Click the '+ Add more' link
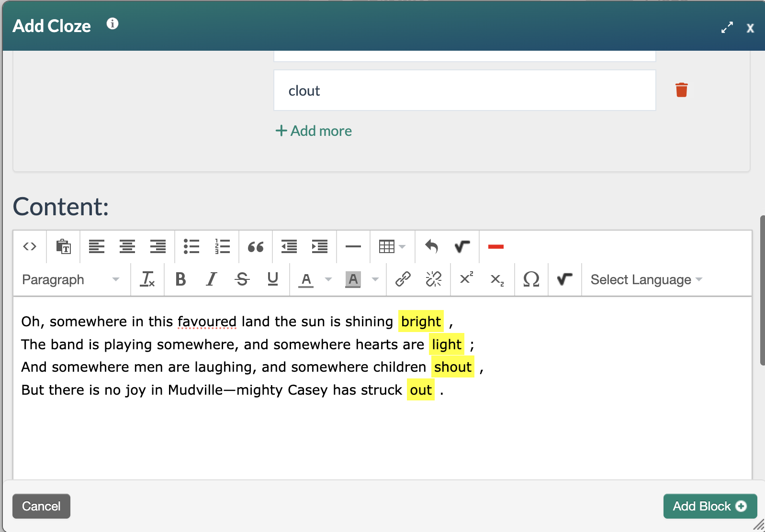The image size is (765, 532). [x=314, y=131]
